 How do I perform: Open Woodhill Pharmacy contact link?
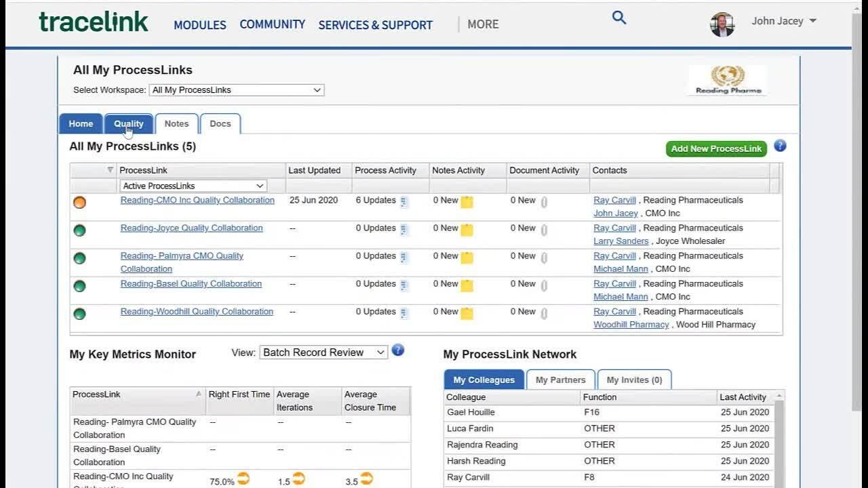pos(631,324)
